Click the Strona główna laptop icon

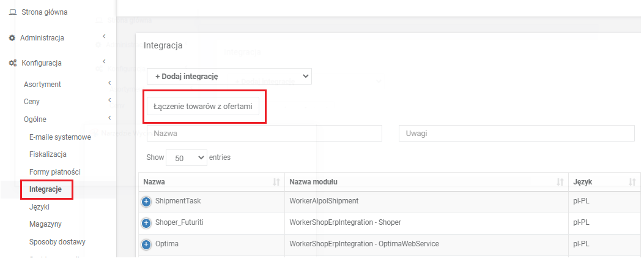(12, 12)
